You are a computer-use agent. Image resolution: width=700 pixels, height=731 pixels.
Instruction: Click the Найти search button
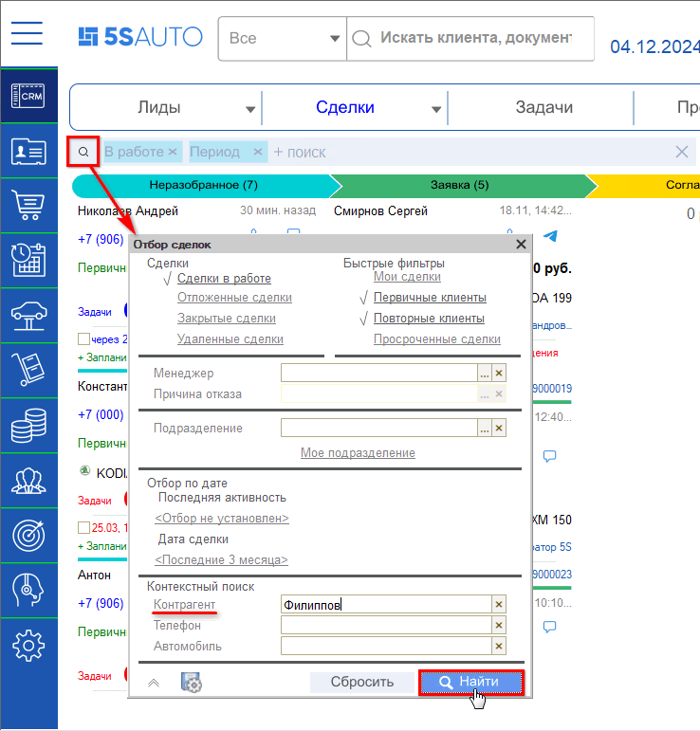click(471, 683)
